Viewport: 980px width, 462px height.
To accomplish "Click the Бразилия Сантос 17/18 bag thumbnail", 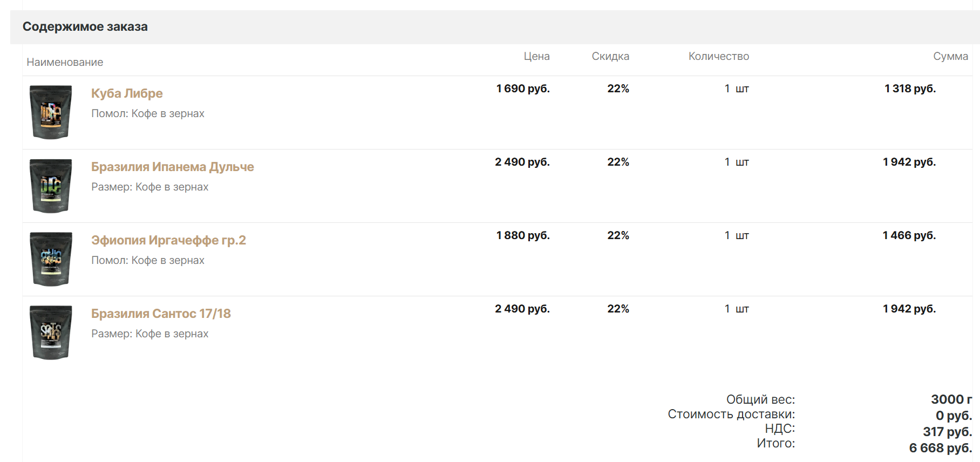I will (x=51, y=332).
